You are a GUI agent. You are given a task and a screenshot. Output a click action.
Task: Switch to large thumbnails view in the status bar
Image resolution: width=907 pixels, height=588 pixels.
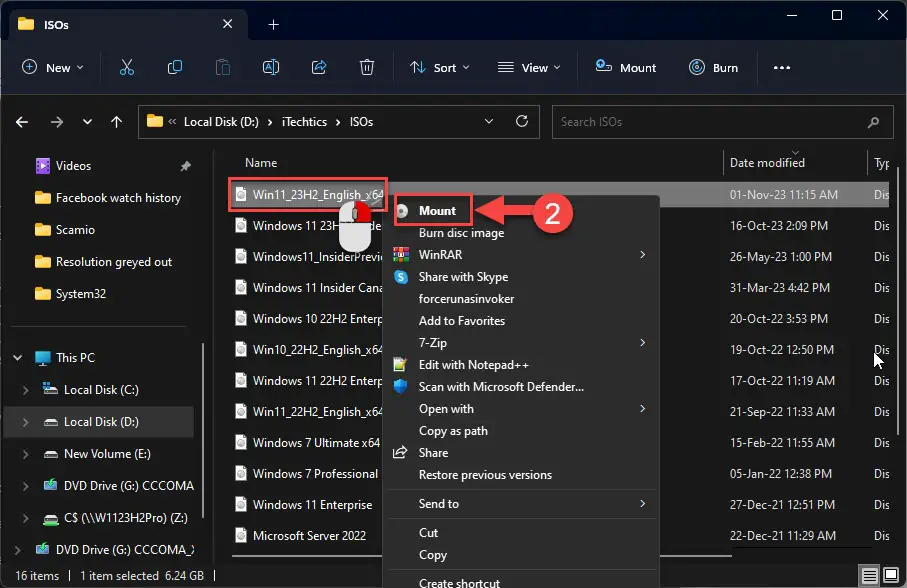(890, 574)
